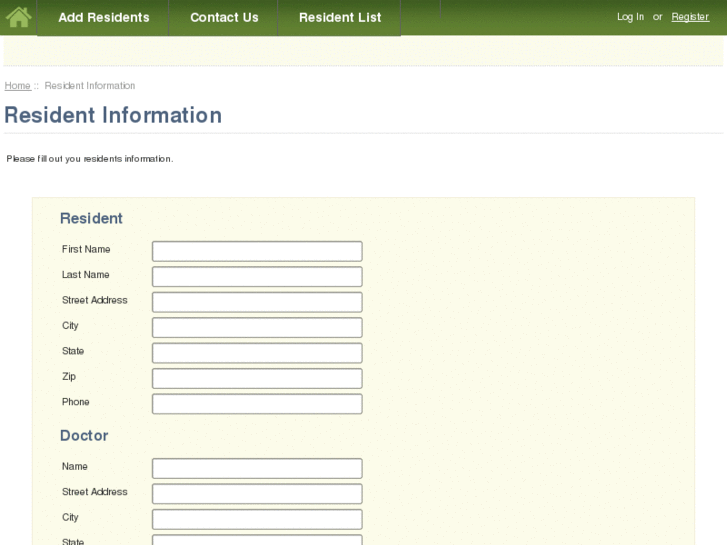Viewport: 727px width, 545px height.
Task: Open the Add Residents menu item
Action: [x=103, y=18]
